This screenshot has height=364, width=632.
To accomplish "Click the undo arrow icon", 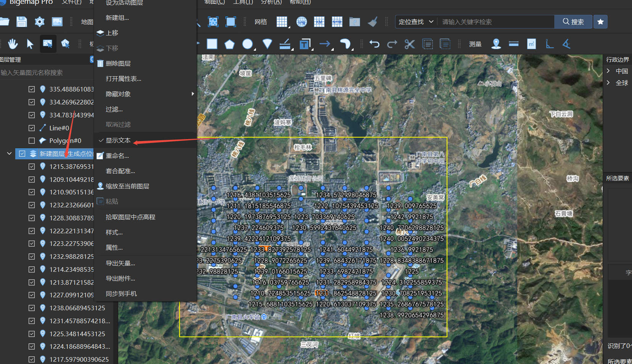I will (374, 44).
